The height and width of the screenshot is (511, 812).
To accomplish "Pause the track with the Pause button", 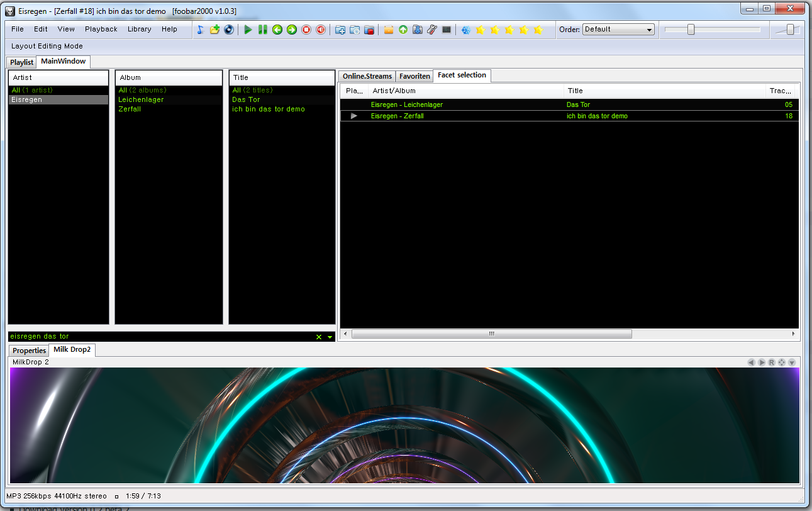I will [x=263, y=30].
